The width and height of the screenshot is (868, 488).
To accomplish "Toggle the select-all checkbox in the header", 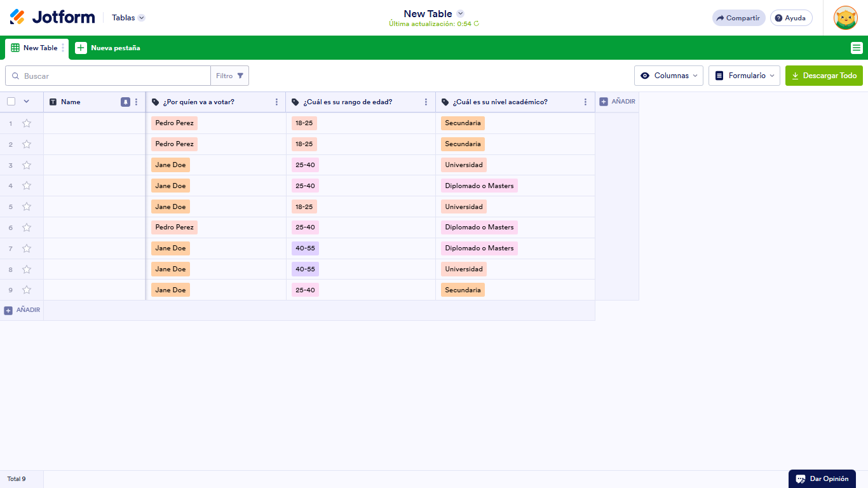I will [x=10, y=102].
